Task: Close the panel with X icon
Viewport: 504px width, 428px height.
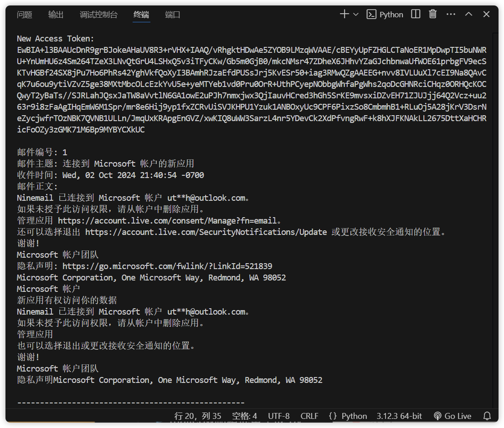Action: click(486, 15)
